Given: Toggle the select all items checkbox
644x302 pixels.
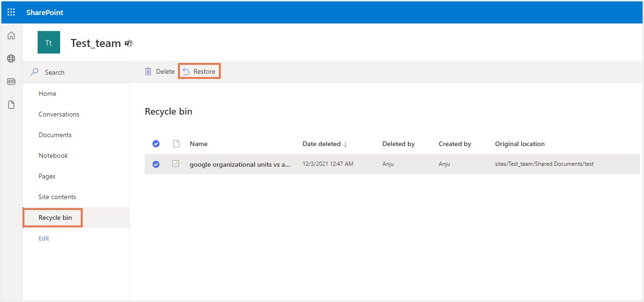Looking at the screenshot, I should coord(156,144).
